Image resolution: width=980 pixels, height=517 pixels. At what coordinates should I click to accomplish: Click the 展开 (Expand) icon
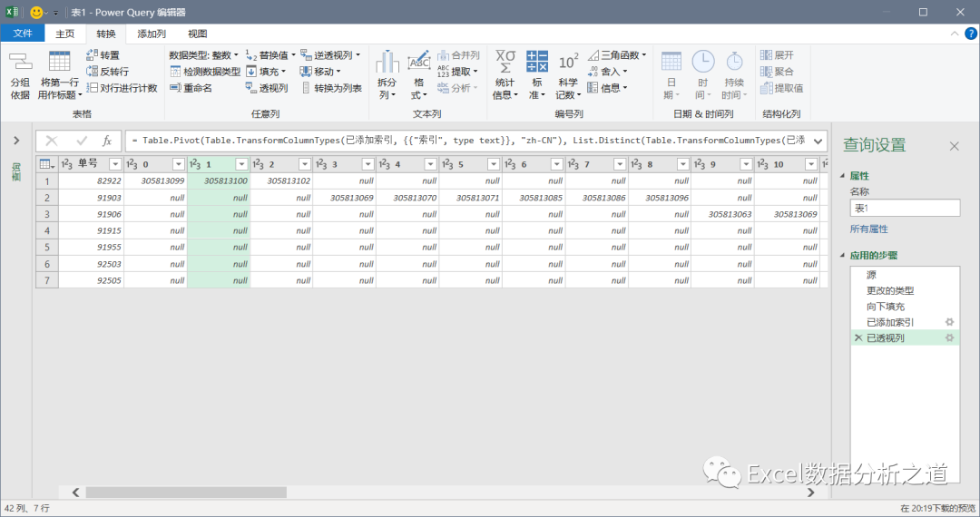(766, 55)
